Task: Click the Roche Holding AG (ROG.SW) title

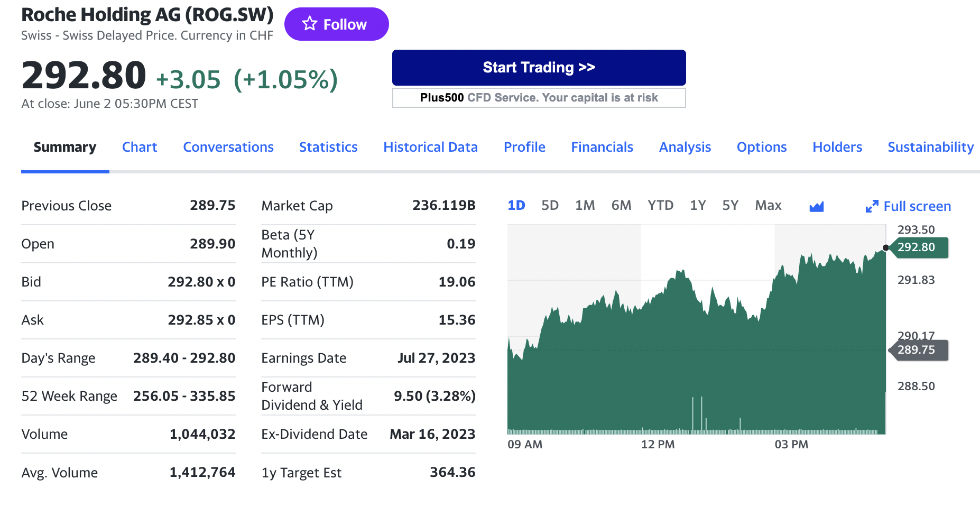Action: [147, 15]
